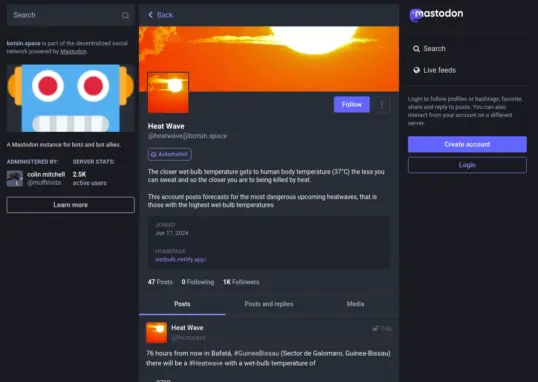Select the 47 Posts count
Screen dimensions: 538x382
tap(160, 282)
